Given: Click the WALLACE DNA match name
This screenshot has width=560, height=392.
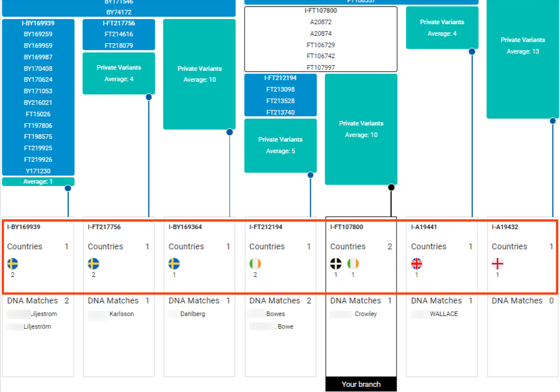Looking at the screenshot, I should 444,314.
